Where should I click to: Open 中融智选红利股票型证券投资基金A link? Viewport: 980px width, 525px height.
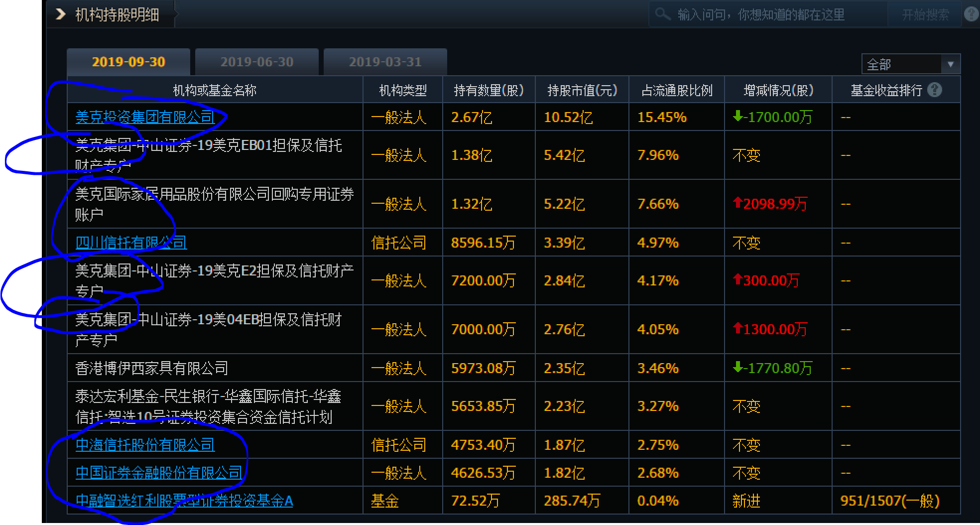pos(184,501)
